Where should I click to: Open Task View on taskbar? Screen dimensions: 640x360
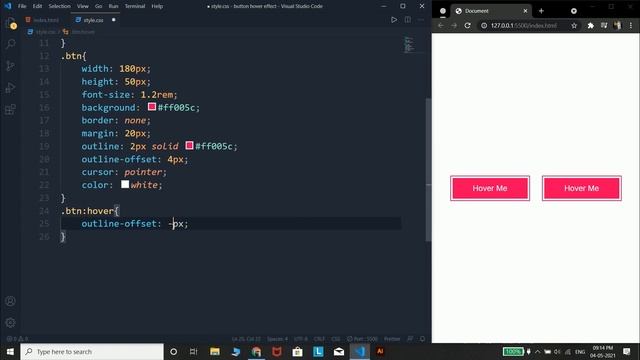pos(193,351)
